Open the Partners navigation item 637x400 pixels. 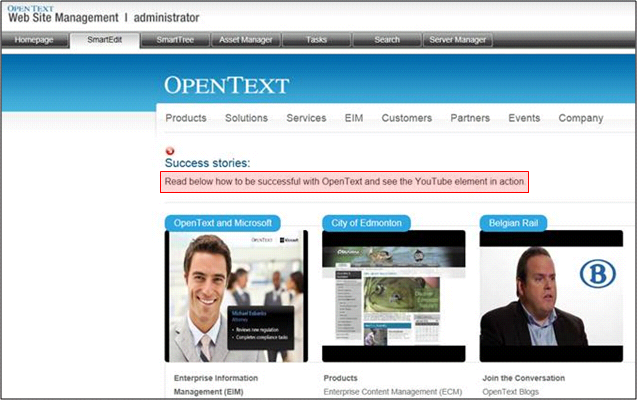click(470, 118)
